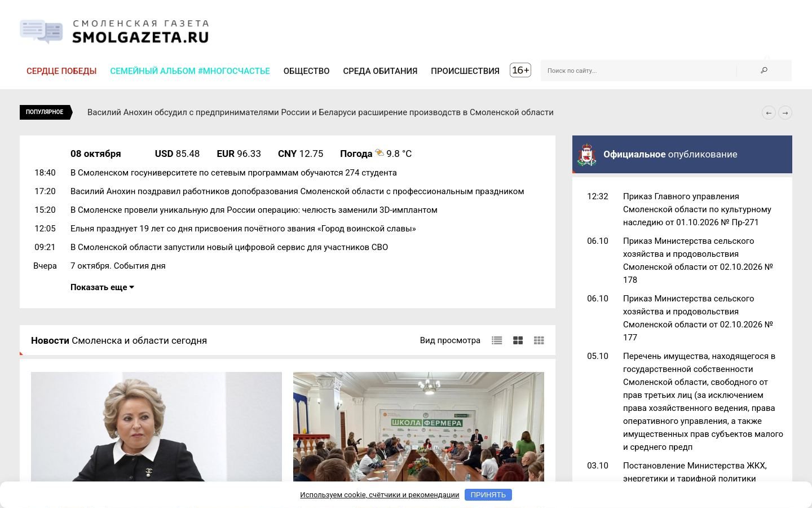Open 'СЕМЕЙНЫЙ АЛЬБОМ #МНОГОСЧАСТЬЕ' section

point(190,71)
